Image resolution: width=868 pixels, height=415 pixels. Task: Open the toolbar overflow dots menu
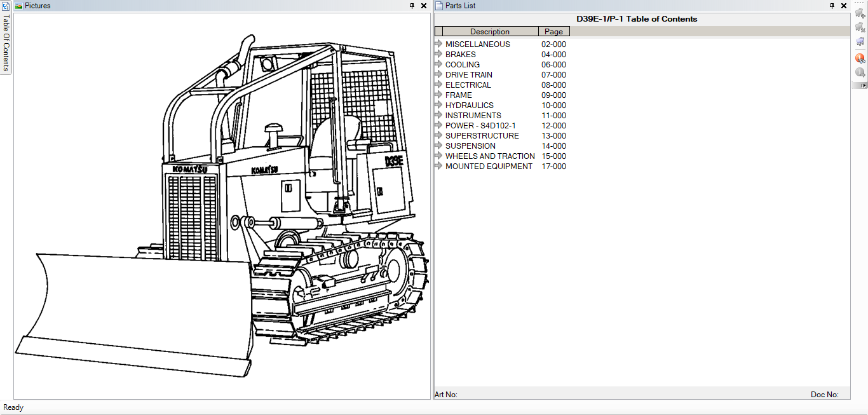(x=860, y=3)
